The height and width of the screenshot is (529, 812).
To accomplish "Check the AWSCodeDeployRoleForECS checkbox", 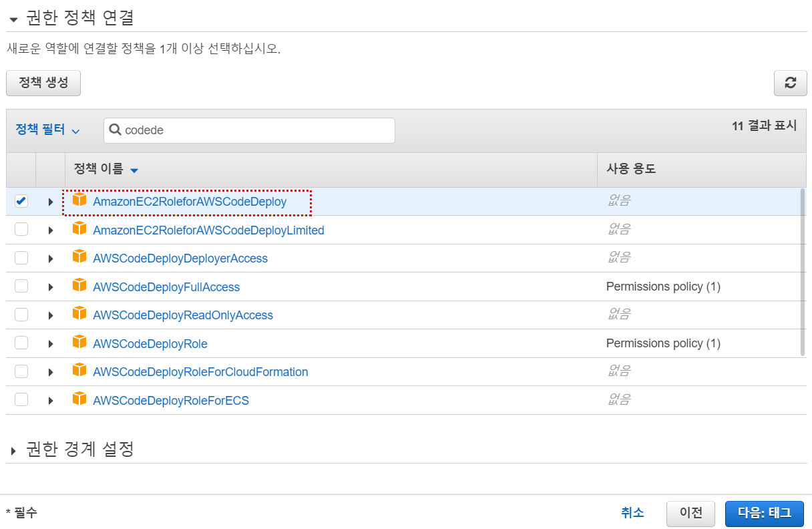I will [21, 399].
